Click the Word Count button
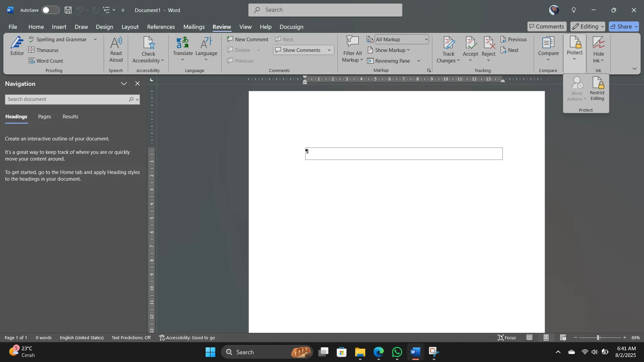 46,61
